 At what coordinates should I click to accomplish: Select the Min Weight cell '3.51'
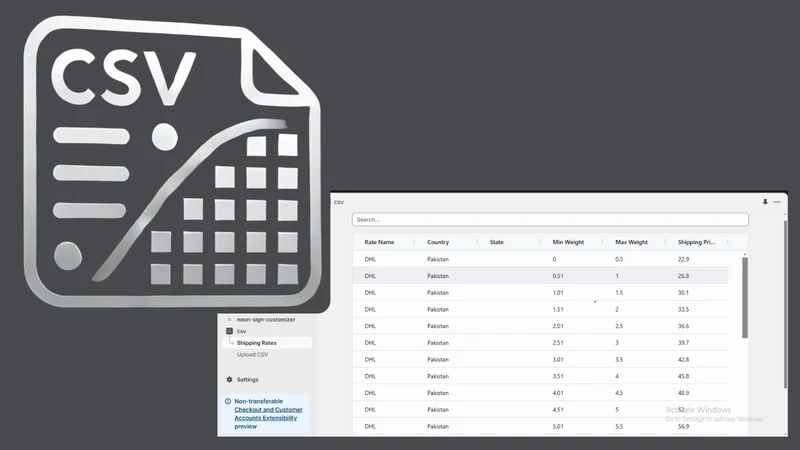(x=558, y=376)
